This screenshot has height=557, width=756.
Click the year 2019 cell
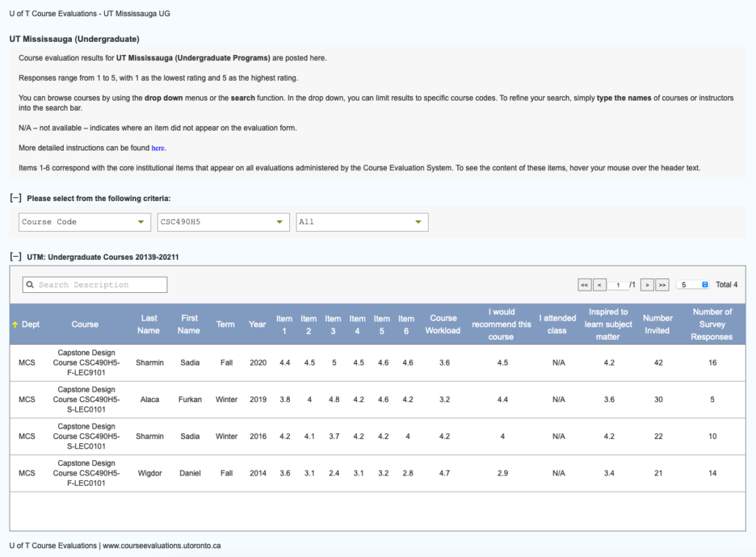tap(258, 400)
